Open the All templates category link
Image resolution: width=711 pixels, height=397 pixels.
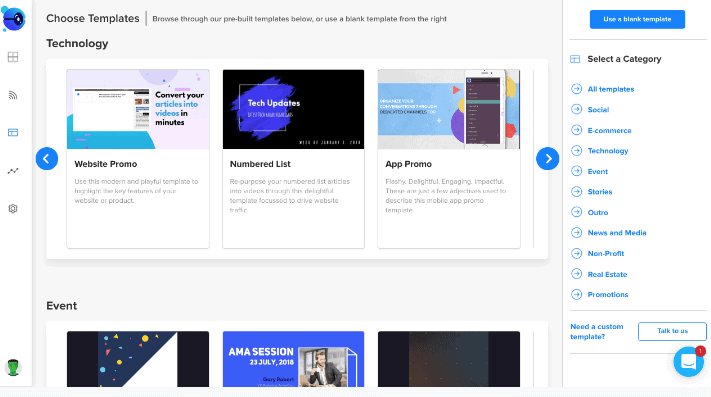611,89
